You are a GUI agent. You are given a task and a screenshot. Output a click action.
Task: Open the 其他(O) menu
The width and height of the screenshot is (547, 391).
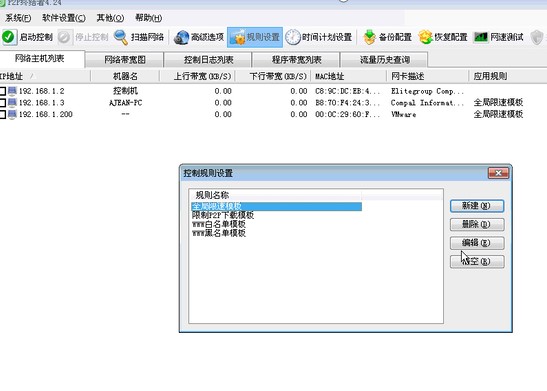point(110,18)
